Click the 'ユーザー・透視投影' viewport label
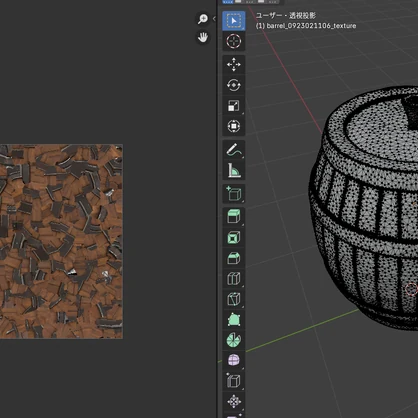 (x=286, y=15)
